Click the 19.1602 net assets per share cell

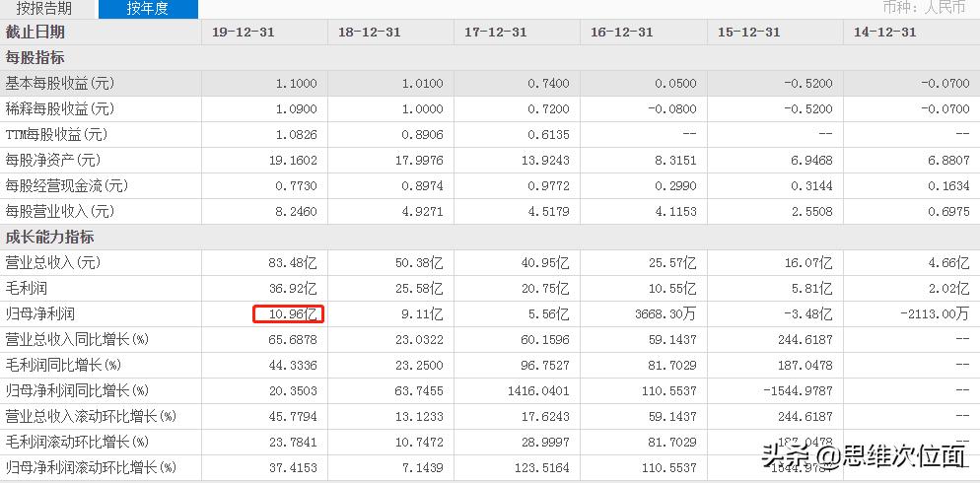point(293,160)
